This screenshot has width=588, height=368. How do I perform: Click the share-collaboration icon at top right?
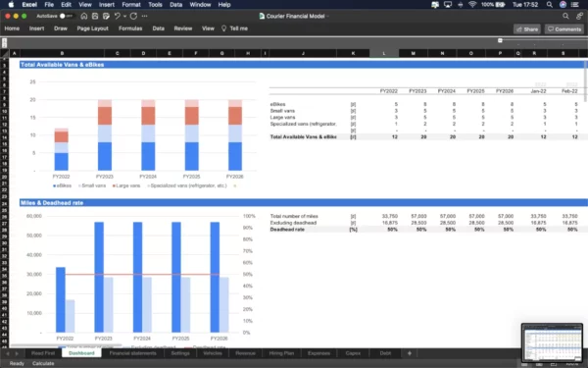point(580,16)
